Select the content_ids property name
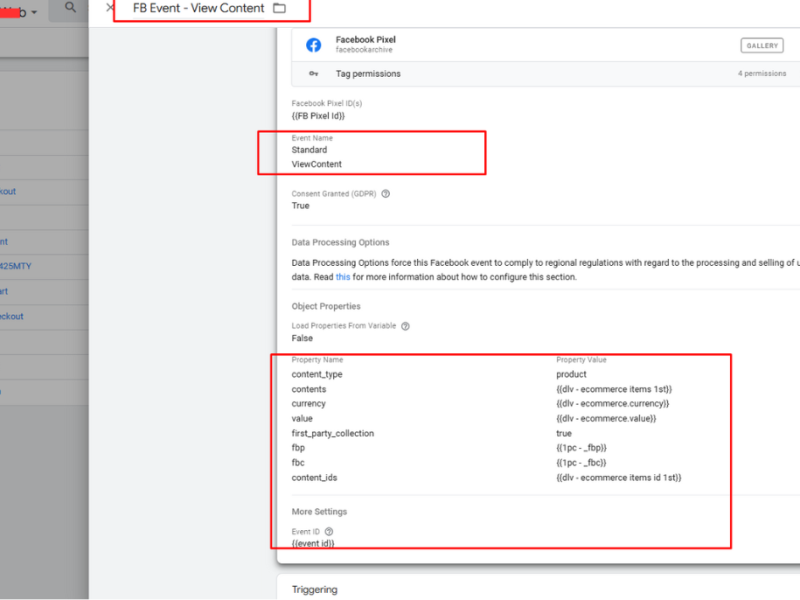This screenshot has height=600, width=800. click(314, 478)
